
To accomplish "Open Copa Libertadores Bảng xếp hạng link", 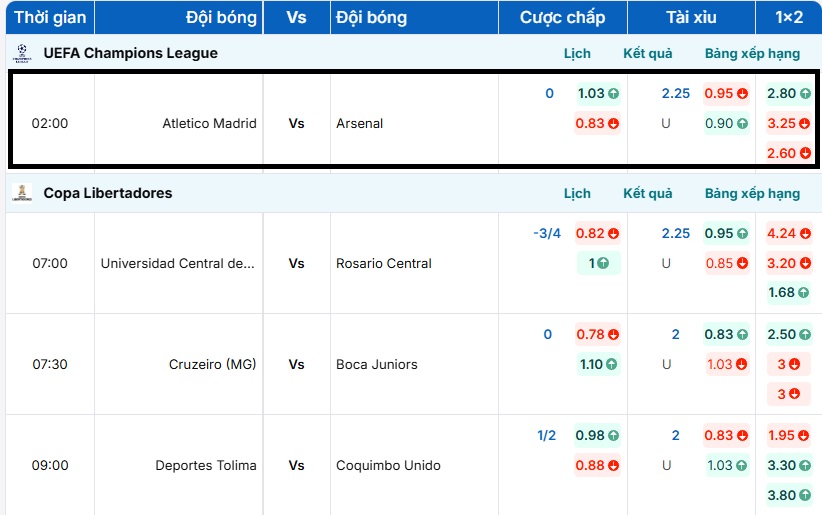I will pos(752,194).
